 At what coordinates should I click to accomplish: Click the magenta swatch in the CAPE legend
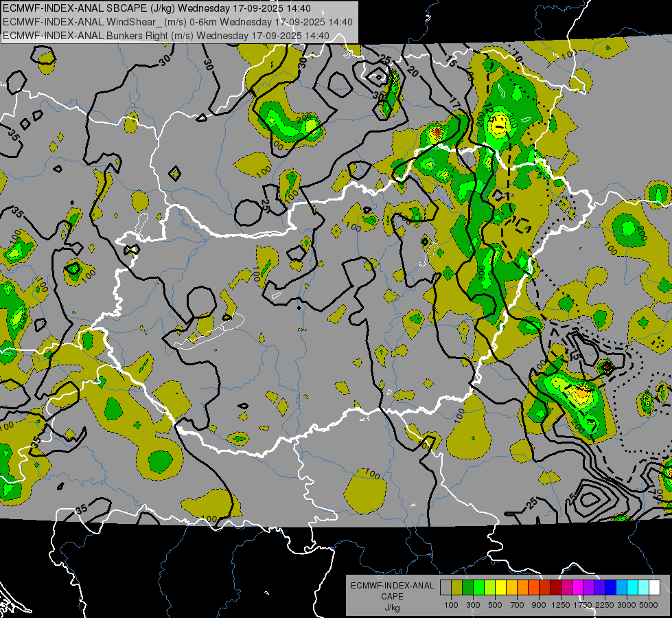point(577,588)
